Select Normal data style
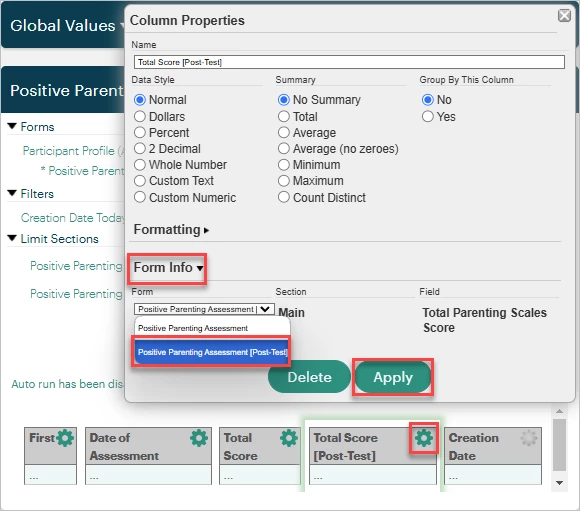 140,100
